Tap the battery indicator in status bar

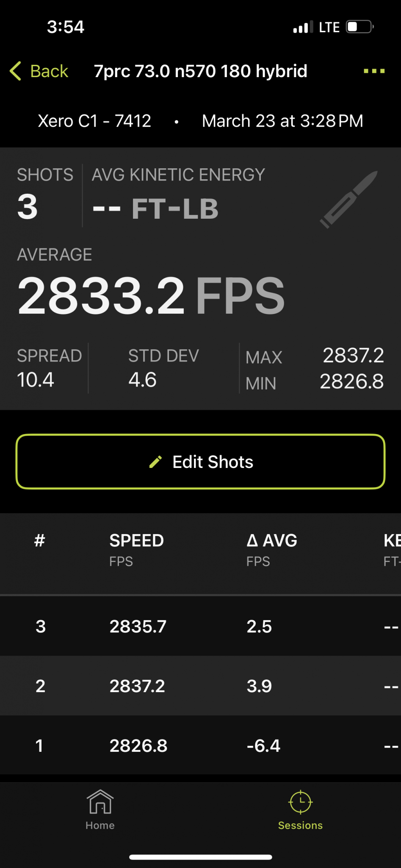click(x=360, y=27)
